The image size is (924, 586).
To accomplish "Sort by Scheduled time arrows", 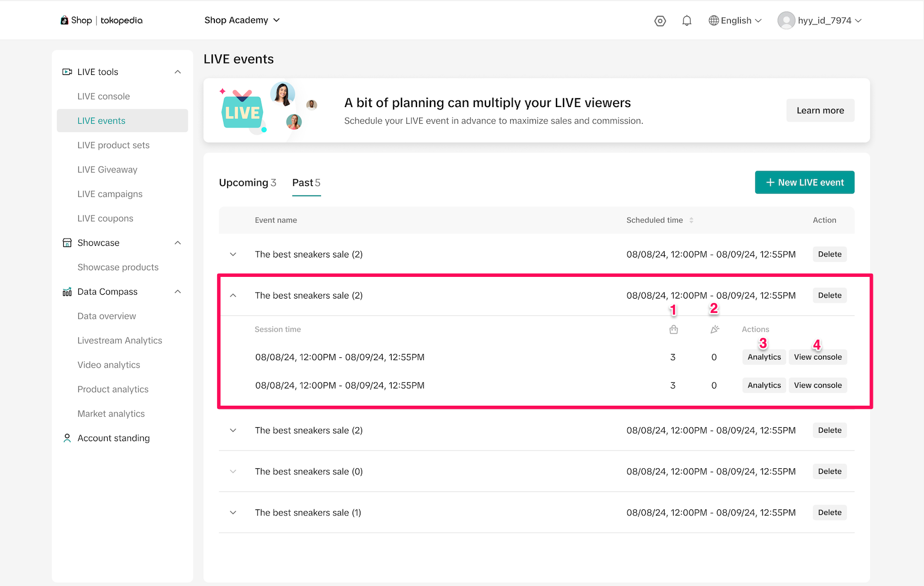I will pos(691,220).
